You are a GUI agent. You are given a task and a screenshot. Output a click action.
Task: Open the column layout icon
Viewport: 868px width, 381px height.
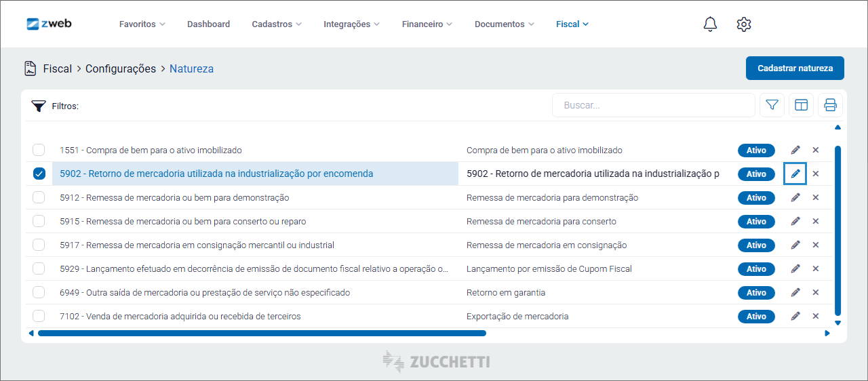click(802, 105)
